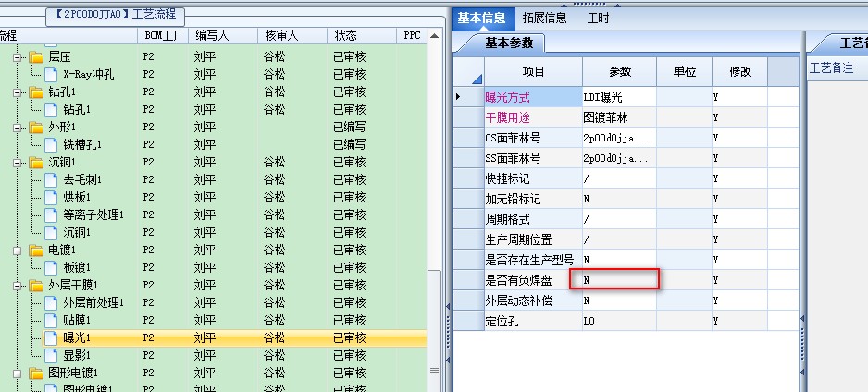Click the LDI曝光 parameter cell

(619, 97)
